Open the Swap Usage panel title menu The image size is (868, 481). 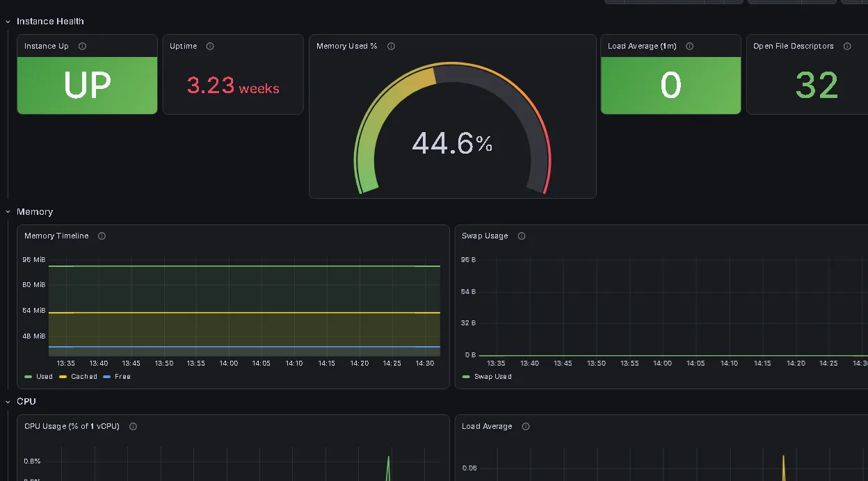click(x=485, y=236)
